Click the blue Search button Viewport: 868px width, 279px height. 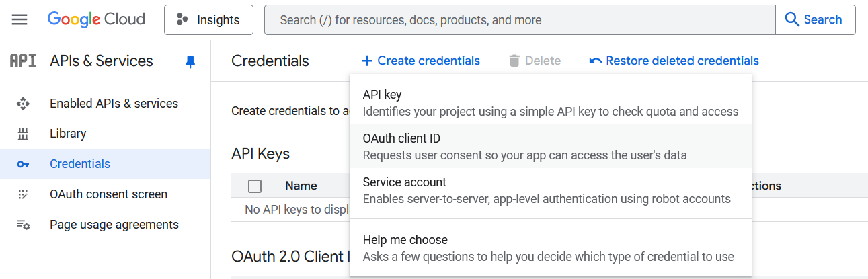815,20
